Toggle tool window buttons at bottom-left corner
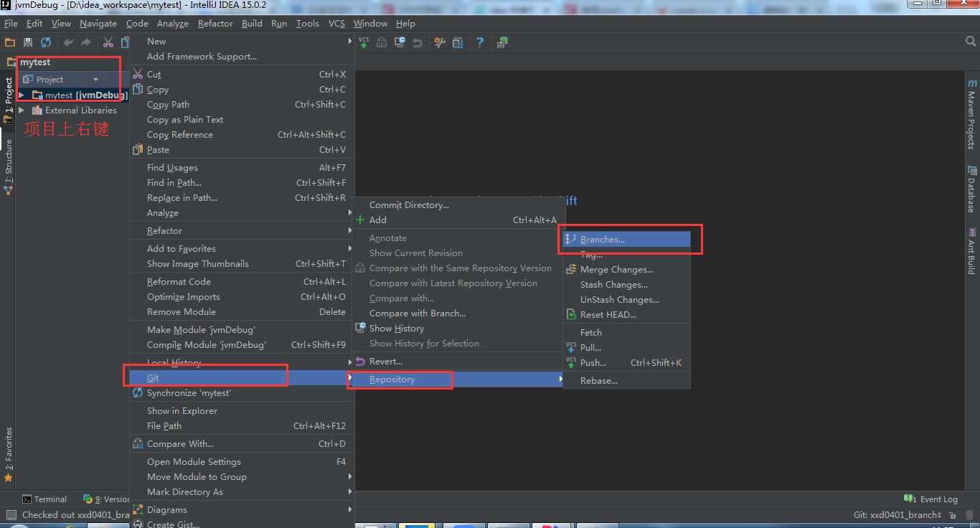 10,515
